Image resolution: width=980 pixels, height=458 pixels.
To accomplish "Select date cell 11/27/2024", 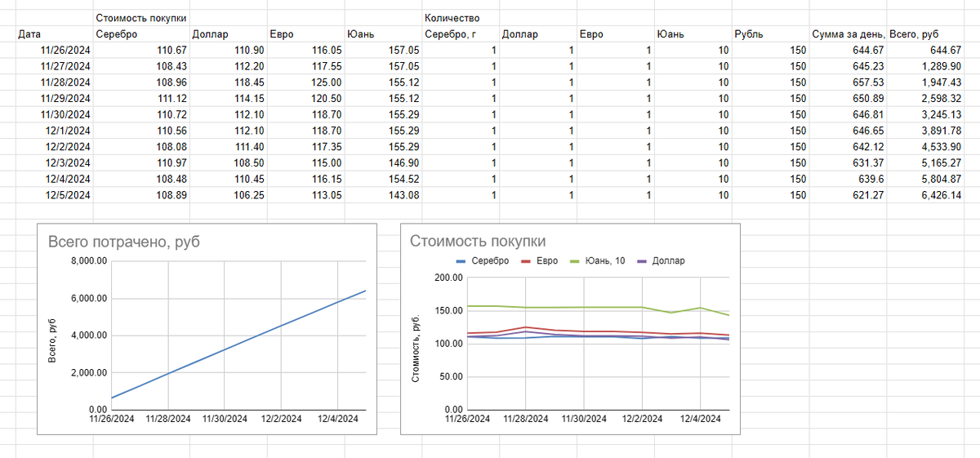I will (55, 66).
